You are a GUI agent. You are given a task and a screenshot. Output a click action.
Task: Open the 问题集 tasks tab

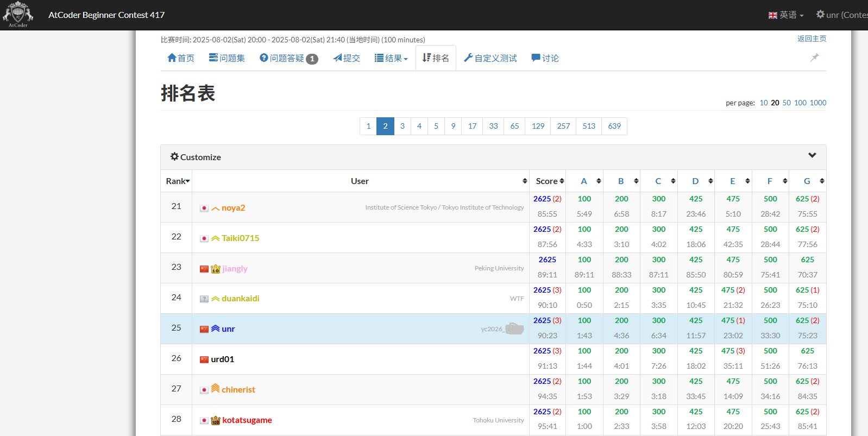(x=227, y=58)
